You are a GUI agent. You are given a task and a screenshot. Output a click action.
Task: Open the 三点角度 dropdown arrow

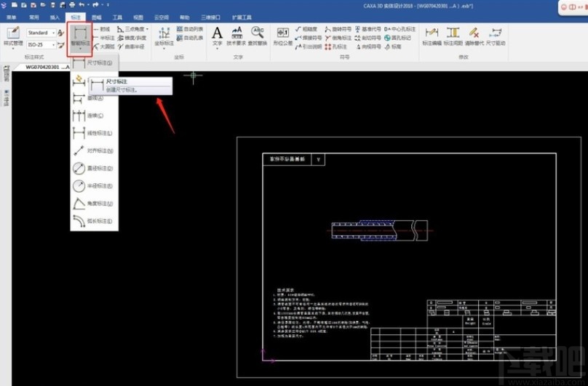click(x=147, y=29)
